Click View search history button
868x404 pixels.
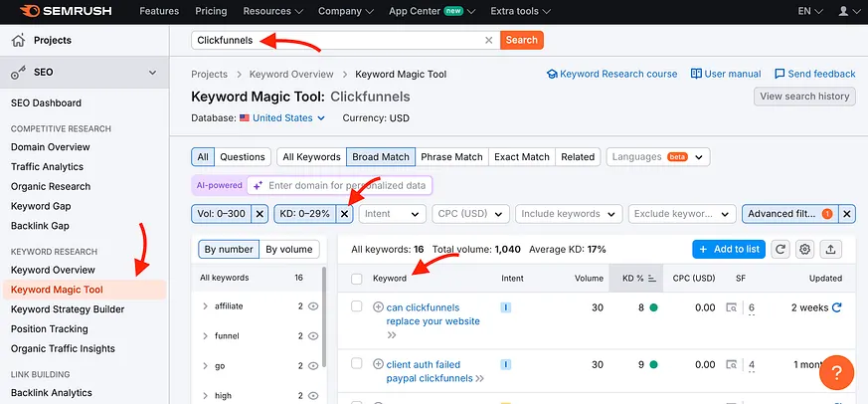[x=804, y=97]
